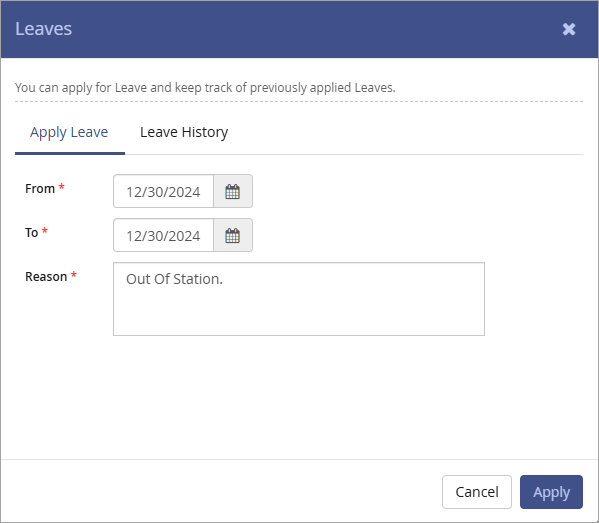Close the Leaves dialog with X
599x523 pixels.
click(x=569, y=29)
